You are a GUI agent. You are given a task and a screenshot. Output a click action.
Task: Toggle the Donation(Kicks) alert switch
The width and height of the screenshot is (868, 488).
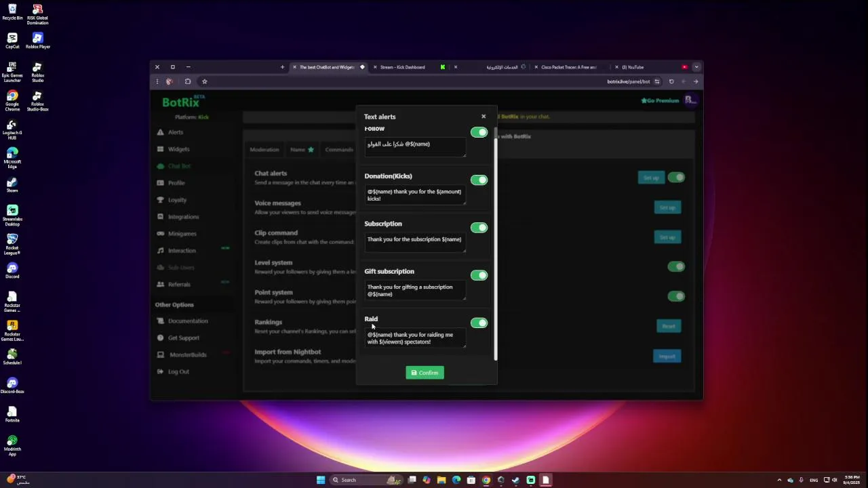479,180
